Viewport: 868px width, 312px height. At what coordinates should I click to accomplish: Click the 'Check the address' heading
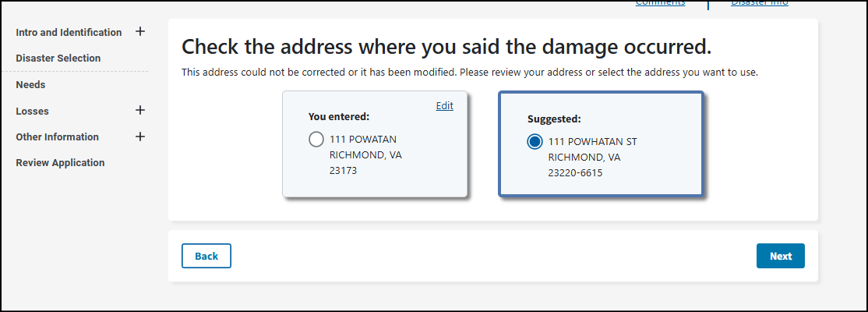(446, 47)
